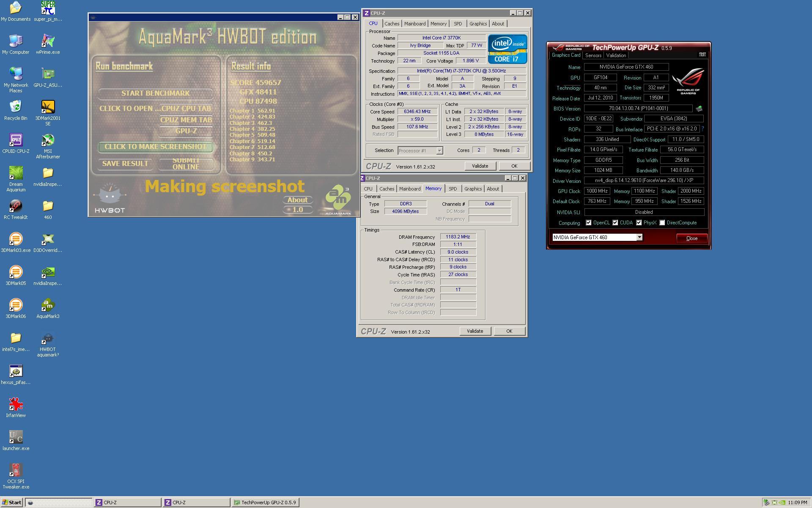Click GPU-Z button in AquaMark panel
Screen dimensions: 812x508
pos(186,131)
